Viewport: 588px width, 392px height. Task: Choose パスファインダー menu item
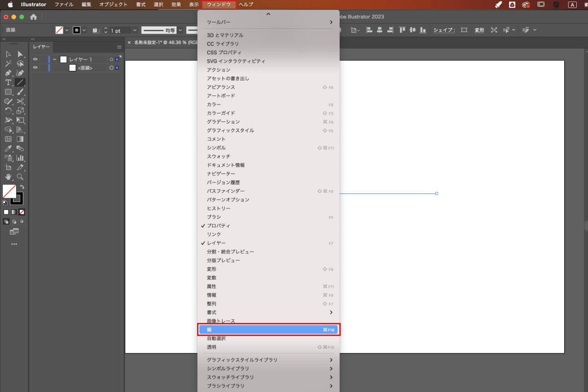coord(268,191)
